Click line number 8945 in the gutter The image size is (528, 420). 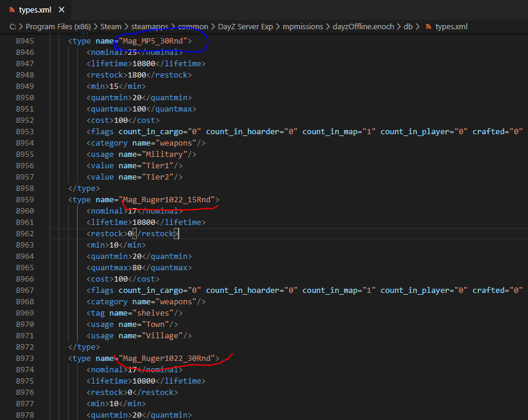25,41
